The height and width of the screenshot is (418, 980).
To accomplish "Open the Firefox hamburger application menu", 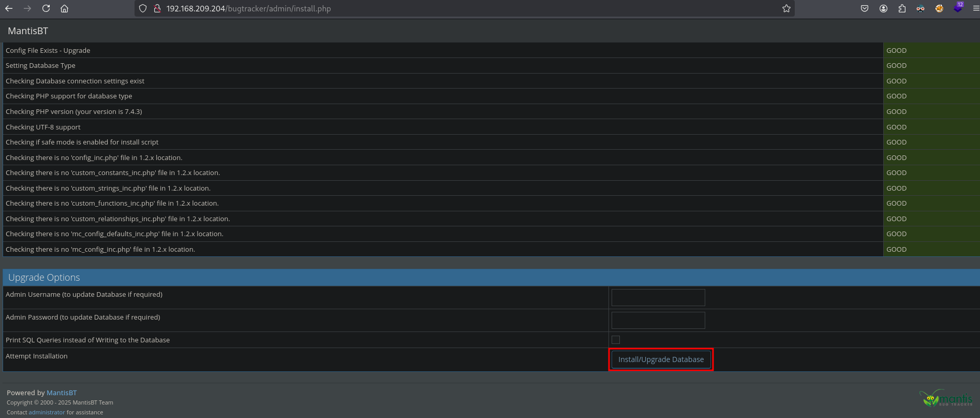I will 976,8.
